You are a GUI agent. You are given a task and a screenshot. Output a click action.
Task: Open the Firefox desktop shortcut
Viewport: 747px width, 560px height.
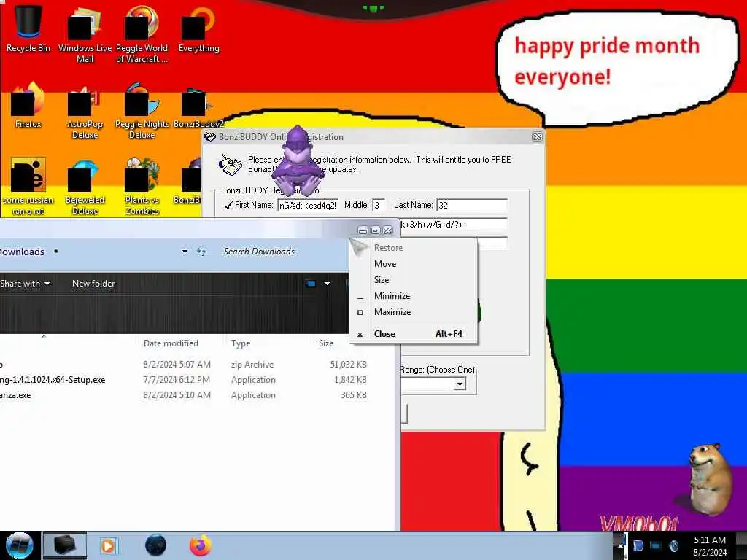[28, 106]
